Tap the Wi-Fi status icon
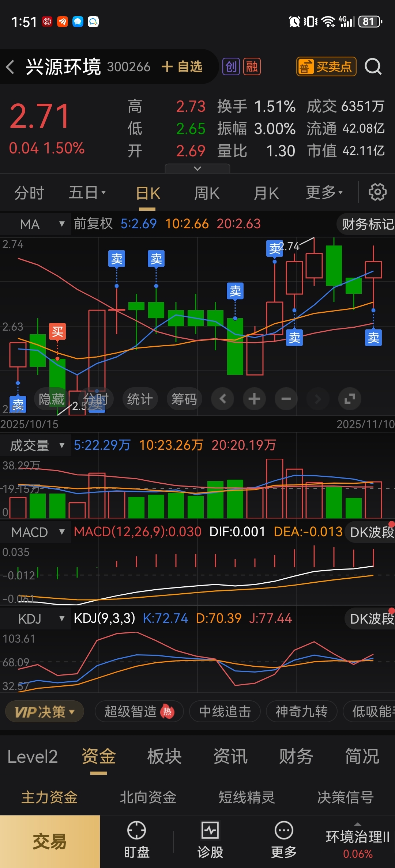The width and height of the screenshot is (395, 868). 328,22
